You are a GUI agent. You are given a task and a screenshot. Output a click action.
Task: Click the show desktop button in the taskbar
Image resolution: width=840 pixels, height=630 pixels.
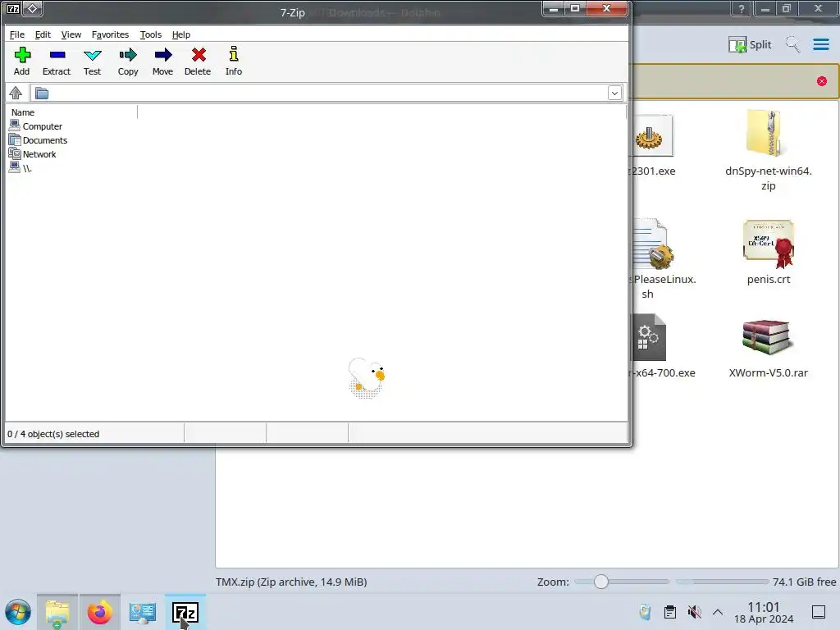(x=819, y=612)
